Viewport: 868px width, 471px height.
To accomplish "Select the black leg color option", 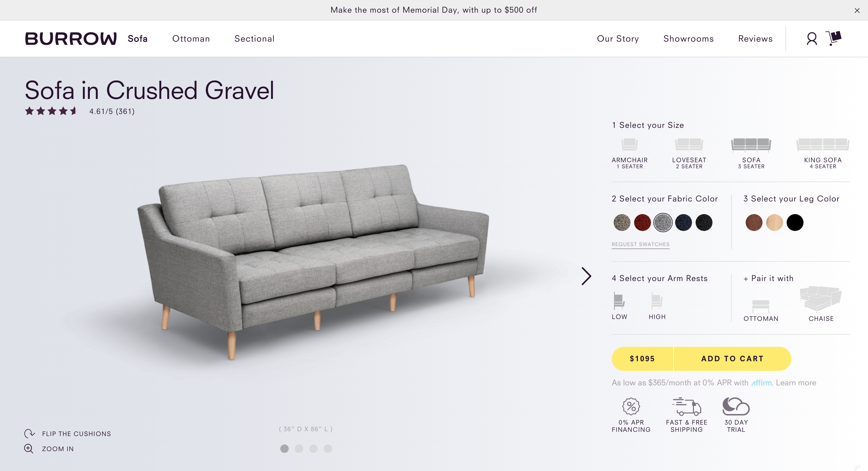I will tap(795, 222).
